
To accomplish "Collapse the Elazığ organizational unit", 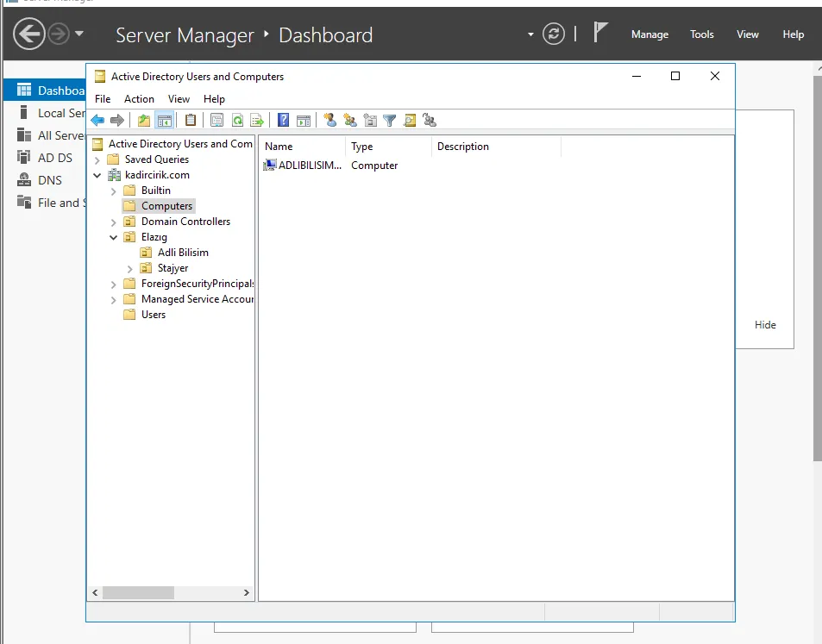I will click(x=113, y=237).
